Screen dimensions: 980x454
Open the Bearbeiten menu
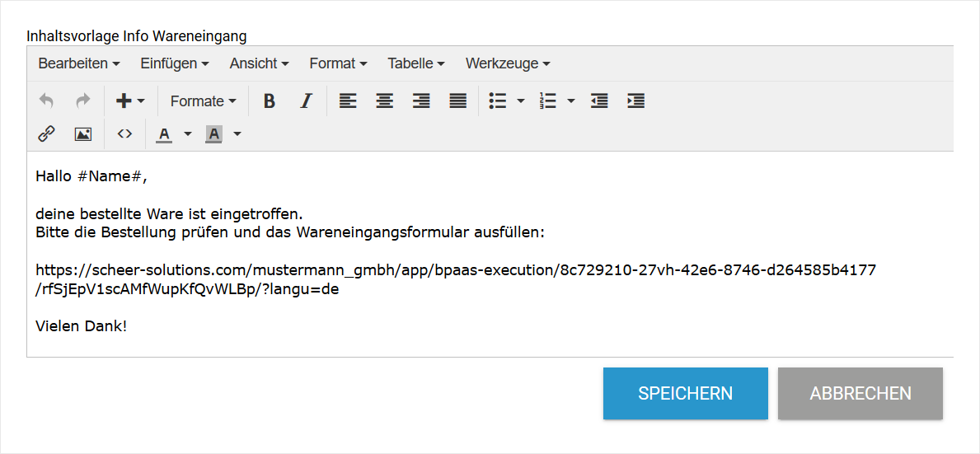tap(79, 63)
